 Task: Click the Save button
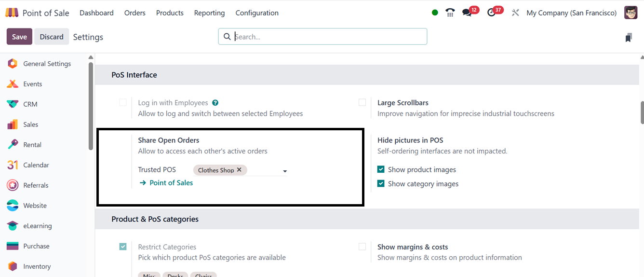[x=19, y=37]
